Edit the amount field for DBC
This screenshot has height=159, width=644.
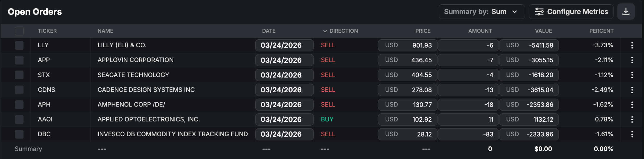(468, 134)
